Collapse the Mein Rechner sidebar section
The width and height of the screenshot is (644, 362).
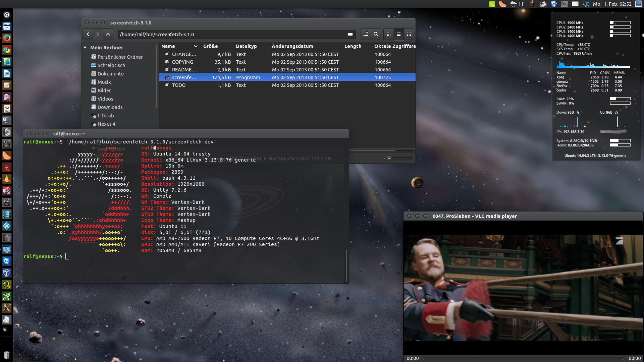(85, 48)
